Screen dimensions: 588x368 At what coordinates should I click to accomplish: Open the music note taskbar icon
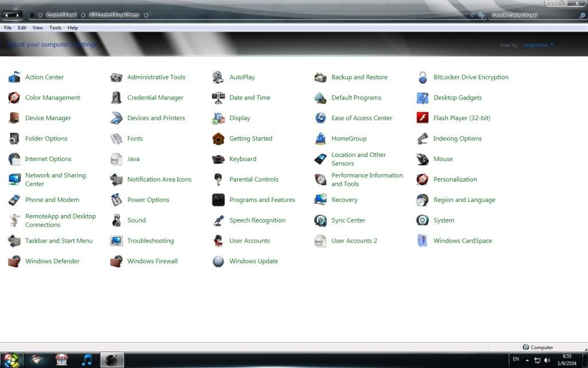coord(87,360)
